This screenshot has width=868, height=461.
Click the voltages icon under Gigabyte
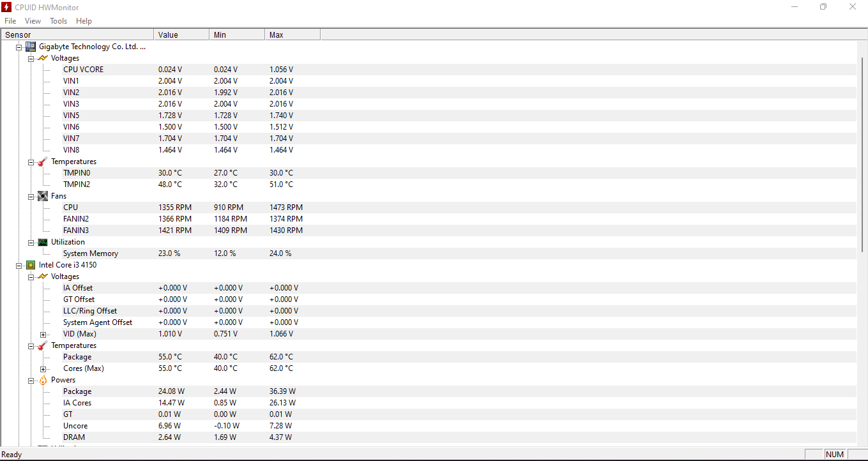[43, 58]
